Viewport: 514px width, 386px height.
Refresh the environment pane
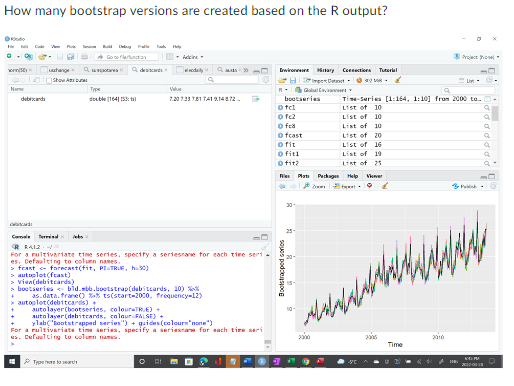pyautogui.click(x=489, y=80)
